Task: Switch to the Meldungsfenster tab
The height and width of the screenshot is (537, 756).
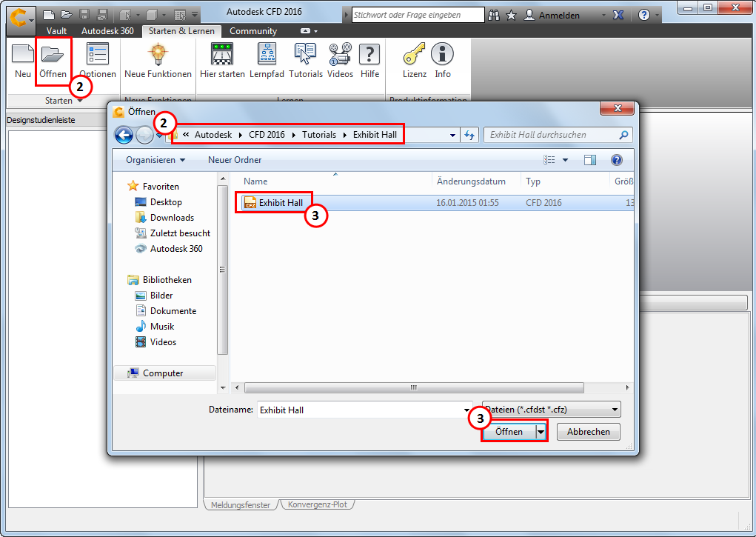Action: (241, 504)
